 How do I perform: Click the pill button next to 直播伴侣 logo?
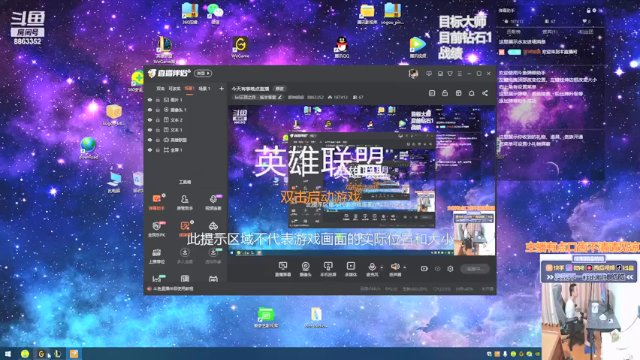203,73
